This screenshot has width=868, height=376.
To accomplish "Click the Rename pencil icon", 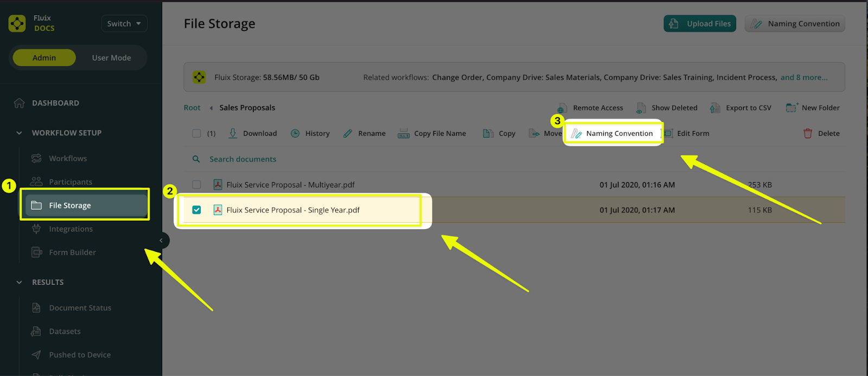I will (x=348, y=133).
